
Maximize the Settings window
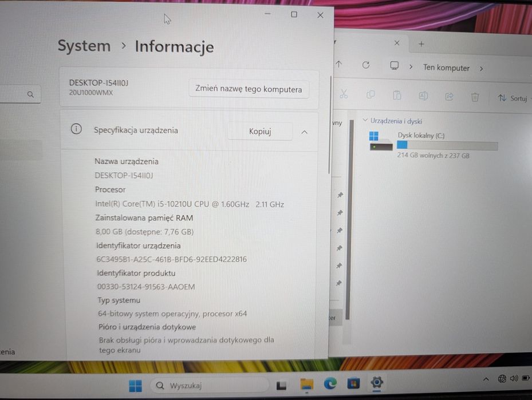tap(294, 14)
